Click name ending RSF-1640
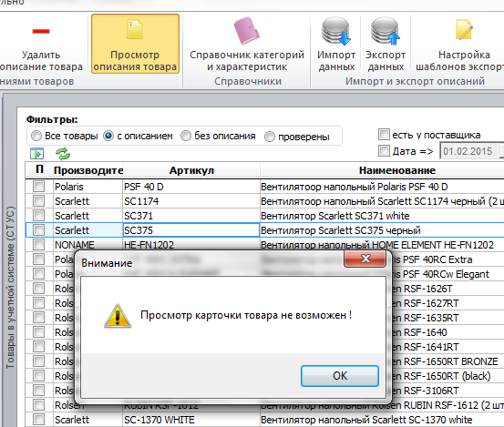Image resolution: width=504 pixels, height=427 pixels. (x=419, y=332)
